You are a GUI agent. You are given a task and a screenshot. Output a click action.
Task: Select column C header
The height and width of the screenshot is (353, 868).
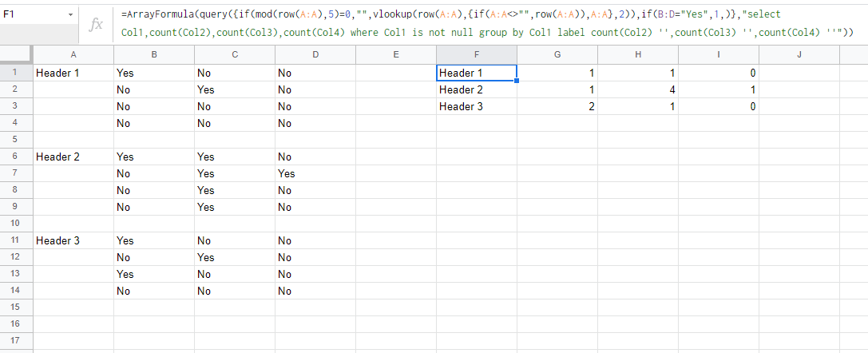235,54
